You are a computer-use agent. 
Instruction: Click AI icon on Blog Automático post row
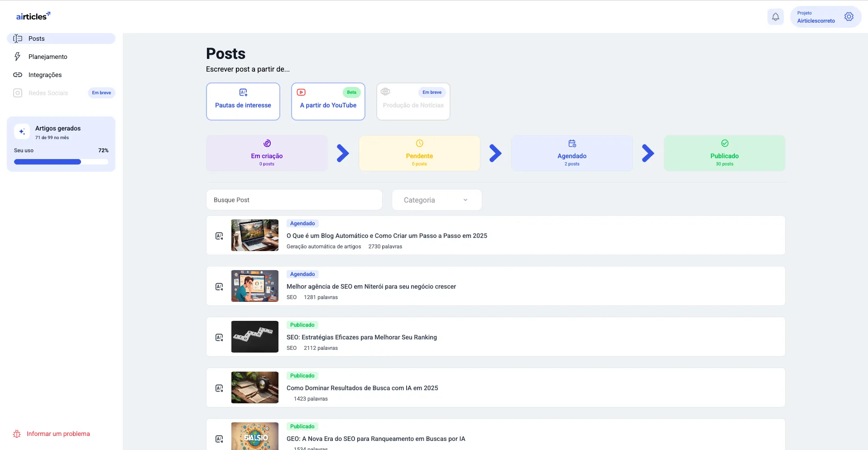(x=219, y=236)
